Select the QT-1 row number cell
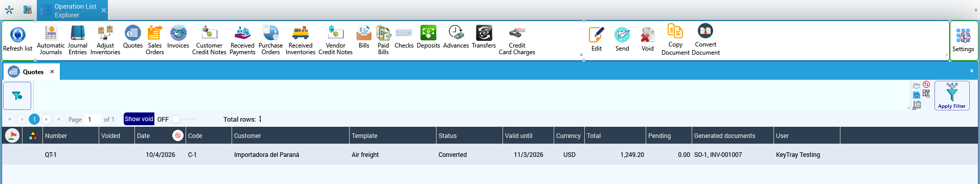The image size is (980, 184). [x=71, y=154]
